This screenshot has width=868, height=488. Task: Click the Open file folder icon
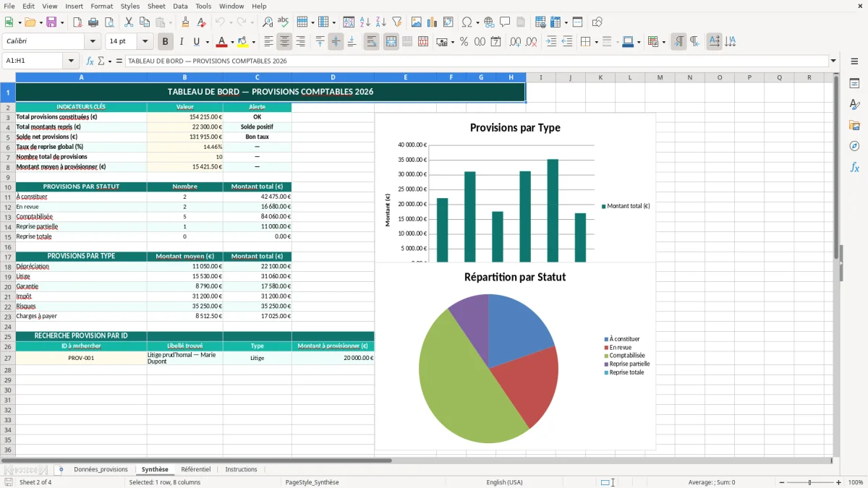point(30,22)
